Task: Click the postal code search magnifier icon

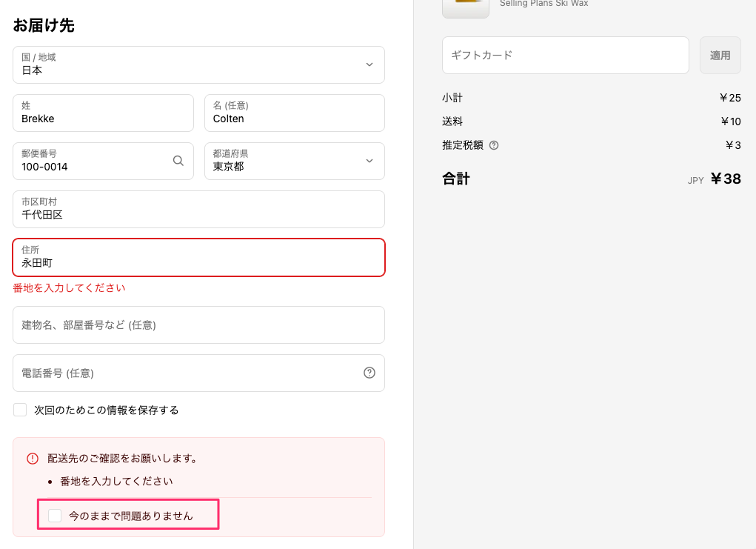Action: coord(178,161)
